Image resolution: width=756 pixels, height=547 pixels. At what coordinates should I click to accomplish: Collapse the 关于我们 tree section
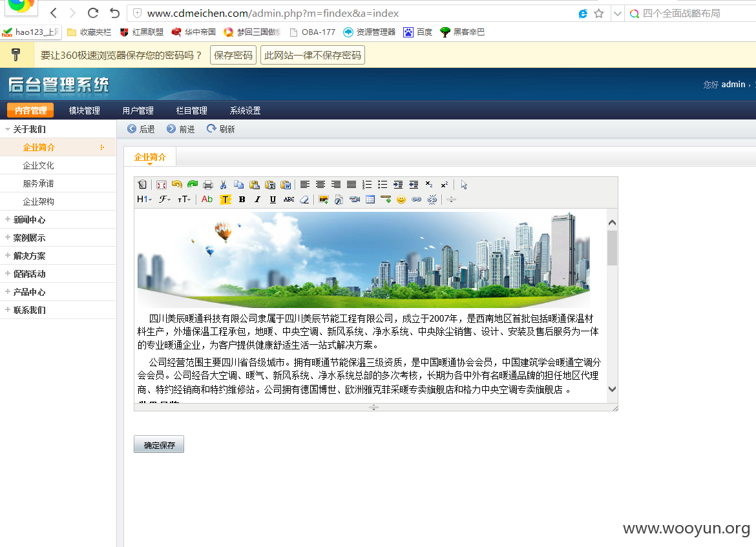tap(8, 129)
